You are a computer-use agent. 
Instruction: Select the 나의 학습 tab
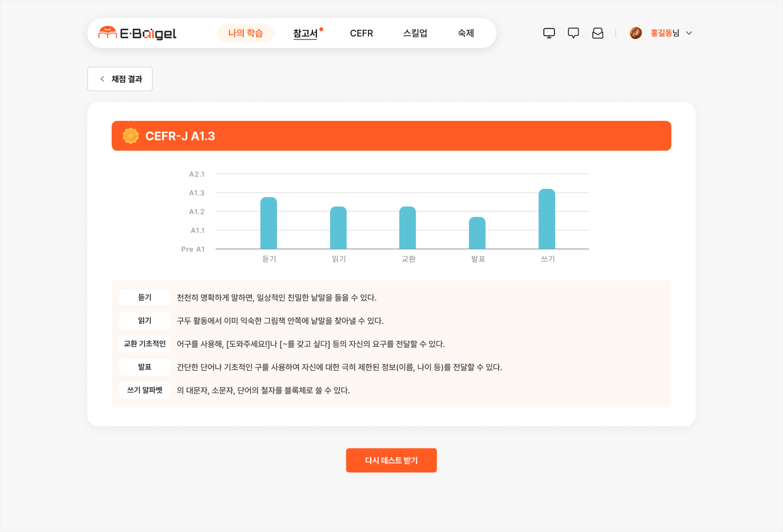click(246, 33)
